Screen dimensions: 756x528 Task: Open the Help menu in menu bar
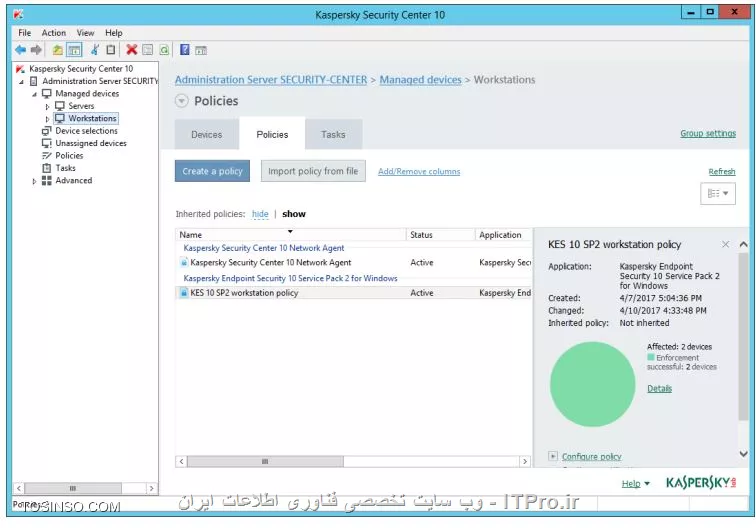tap(114, 33)
